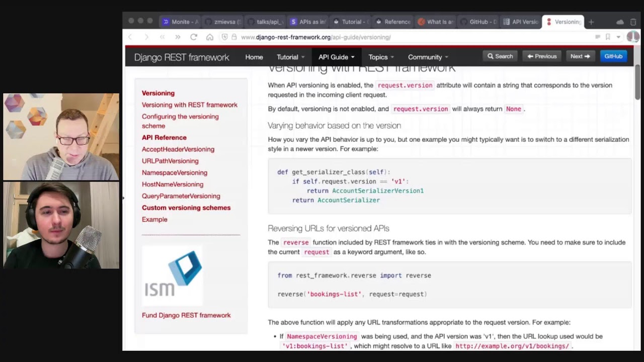Open the URLPathVersioning sidebar link

pyautogui.click(x=170, y=161)
